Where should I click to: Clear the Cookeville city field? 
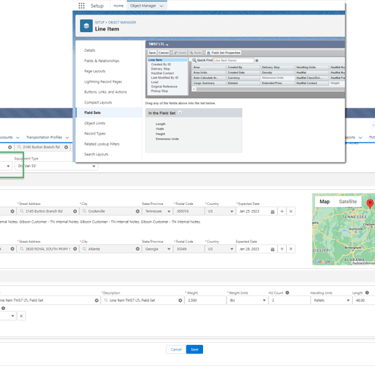click(137, 211)
